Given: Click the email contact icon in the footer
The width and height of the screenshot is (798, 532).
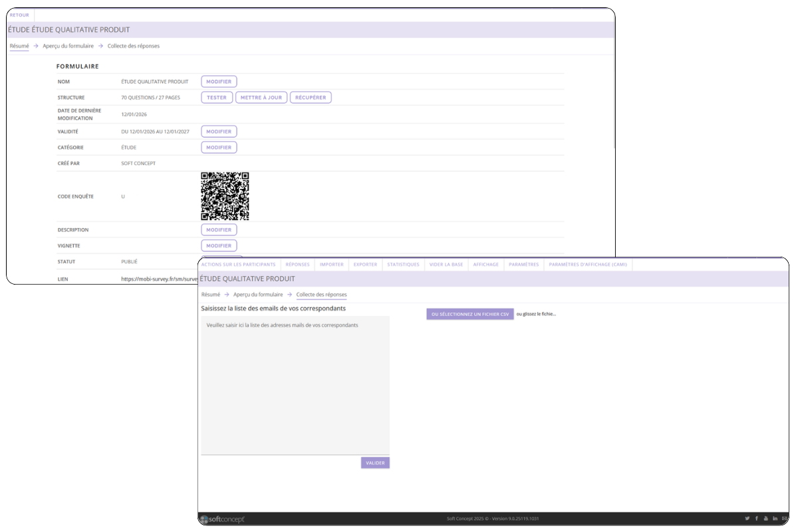Looking at the screenshot, I should (784, 518).
